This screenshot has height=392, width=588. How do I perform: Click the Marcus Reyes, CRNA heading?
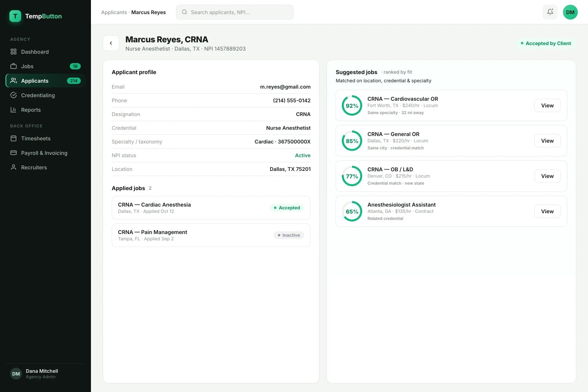point(167,40)
